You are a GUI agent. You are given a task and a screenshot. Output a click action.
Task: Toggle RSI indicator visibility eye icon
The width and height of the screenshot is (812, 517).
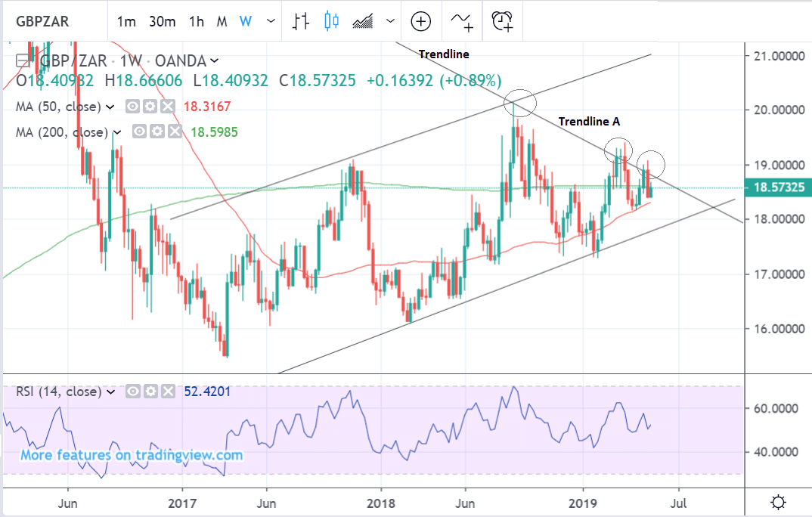pos(134,392)
